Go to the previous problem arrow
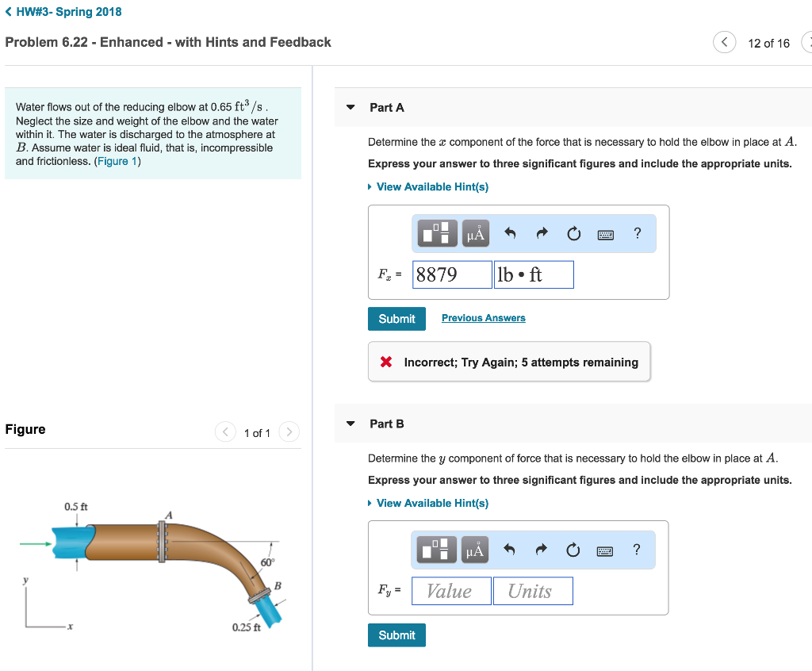 pyautogui.click(x=724, y=43)
